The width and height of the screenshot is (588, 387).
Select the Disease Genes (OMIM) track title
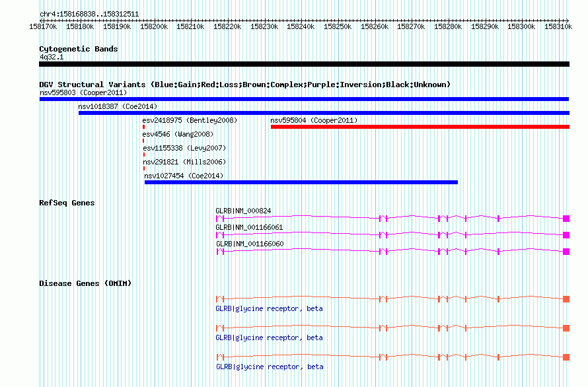(85, 283)
